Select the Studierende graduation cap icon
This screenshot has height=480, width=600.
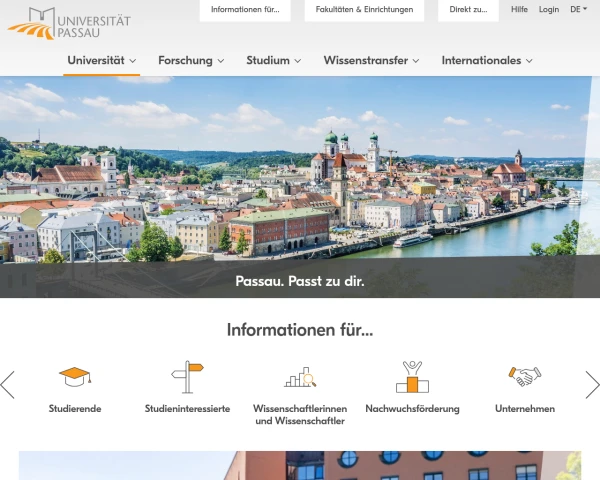[75, 377]
